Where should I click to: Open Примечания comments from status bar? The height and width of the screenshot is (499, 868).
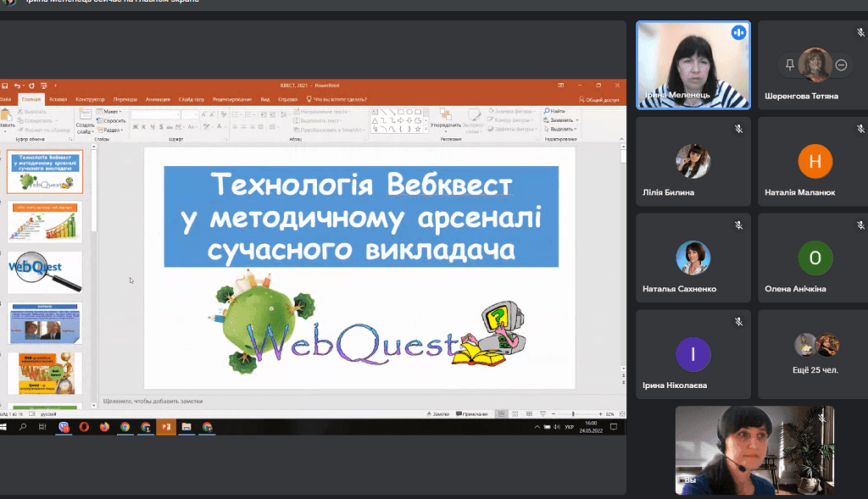coord(471,413)
